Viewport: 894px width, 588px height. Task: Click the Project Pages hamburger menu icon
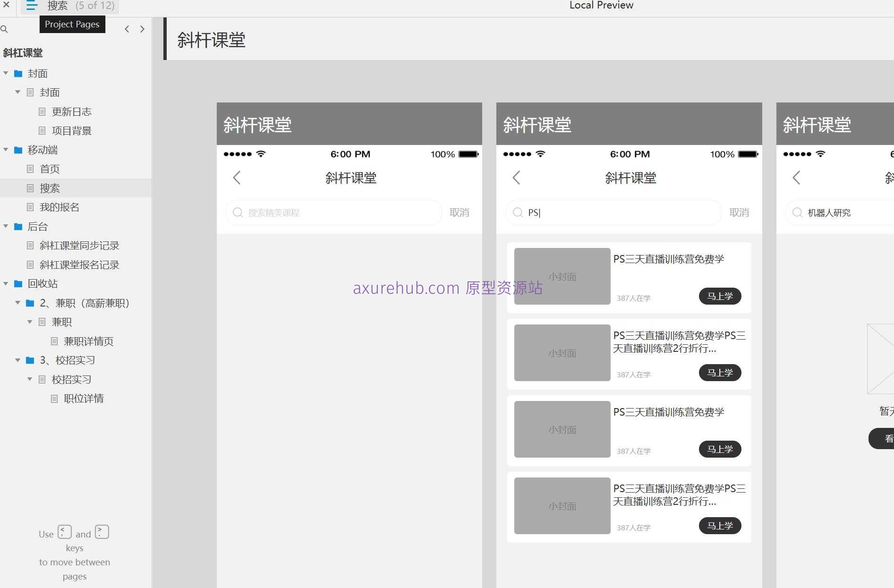coord(32,6)
